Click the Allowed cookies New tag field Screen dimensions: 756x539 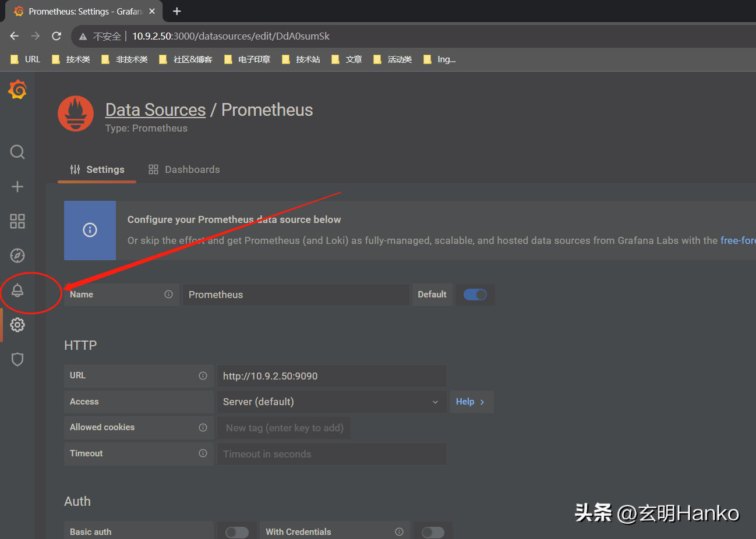285,428
